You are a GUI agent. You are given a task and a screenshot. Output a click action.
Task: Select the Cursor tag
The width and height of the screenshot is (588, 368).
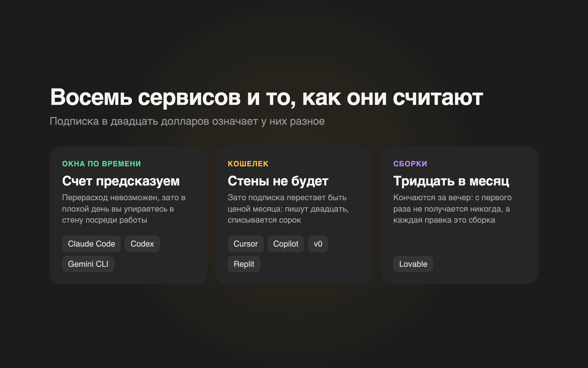pyautogui.click(x=246, y=244)
